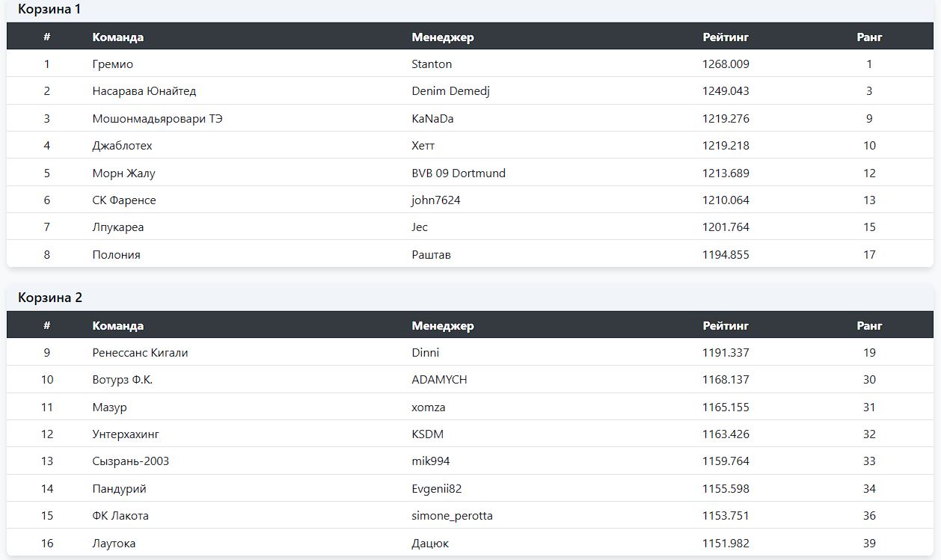Screen dimensions: 941x560
Task: Select the Полония team row
Action: point(117,255)
